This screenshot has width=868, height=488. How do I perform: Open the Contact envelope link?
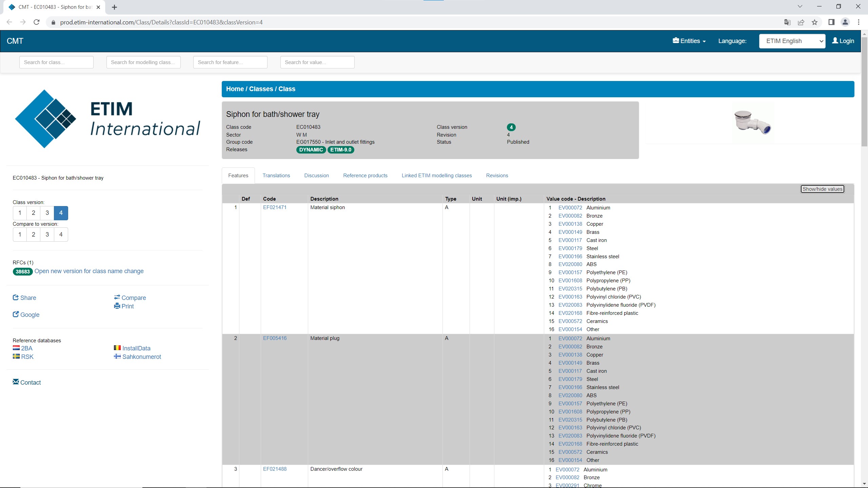point(16,382)
